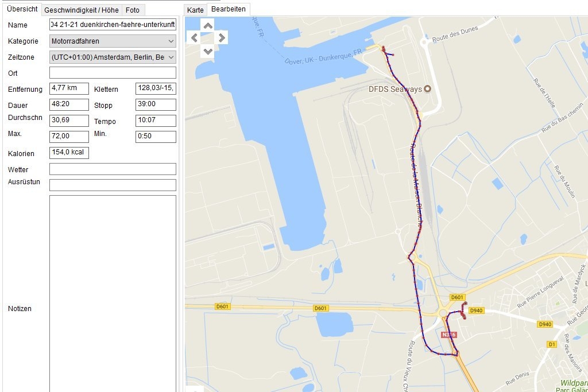Pan the map right with arrow
The image size is (588, 392).
click(x=222, y=38)
